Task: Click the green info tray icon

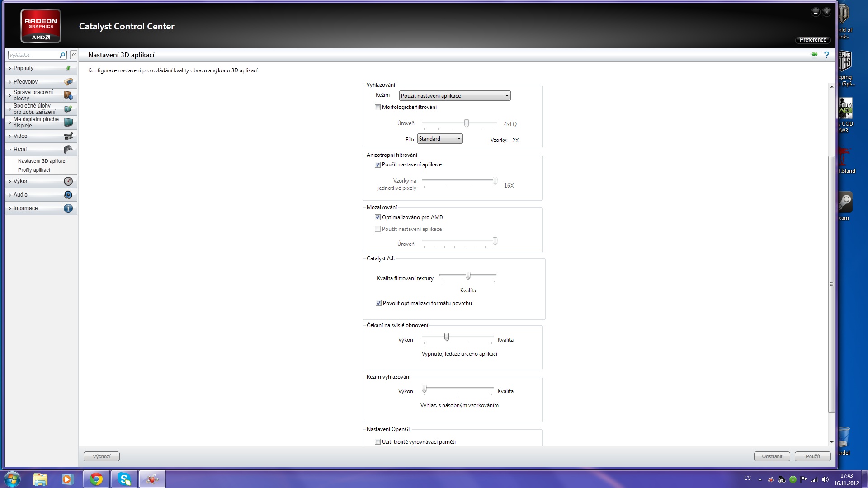Action: pyautogui.click(x=793, y=479)
